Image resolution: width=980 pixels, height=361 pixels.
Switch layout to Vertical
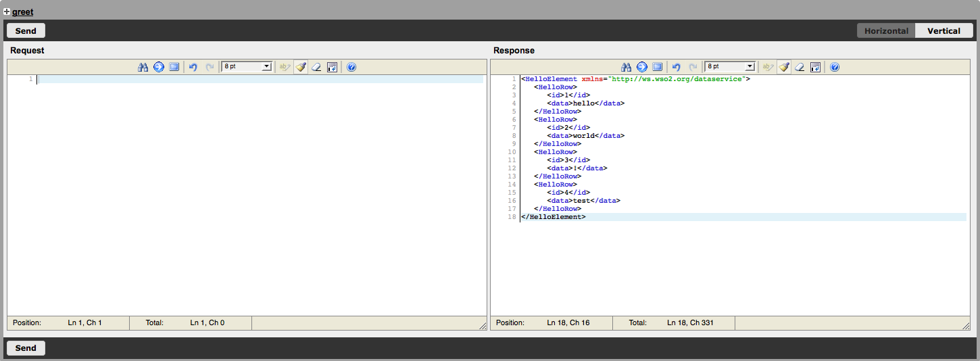point(944,30)
